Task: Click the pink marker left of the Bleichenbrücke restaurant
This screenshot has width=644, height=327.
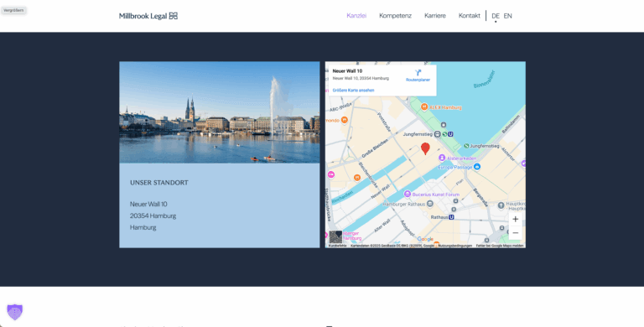Action: pyautogui.click(x=331, y=175)
